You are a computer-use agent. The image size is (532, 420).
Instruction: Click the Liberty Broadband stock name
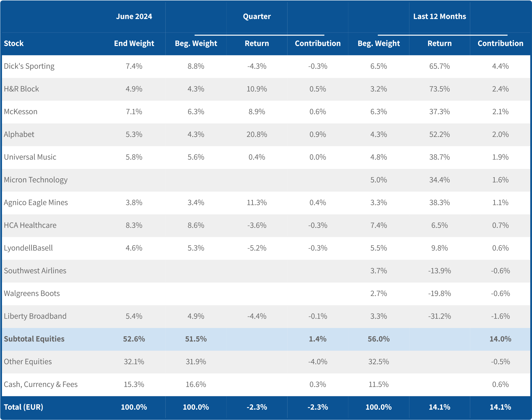click(x=35, y=316)
